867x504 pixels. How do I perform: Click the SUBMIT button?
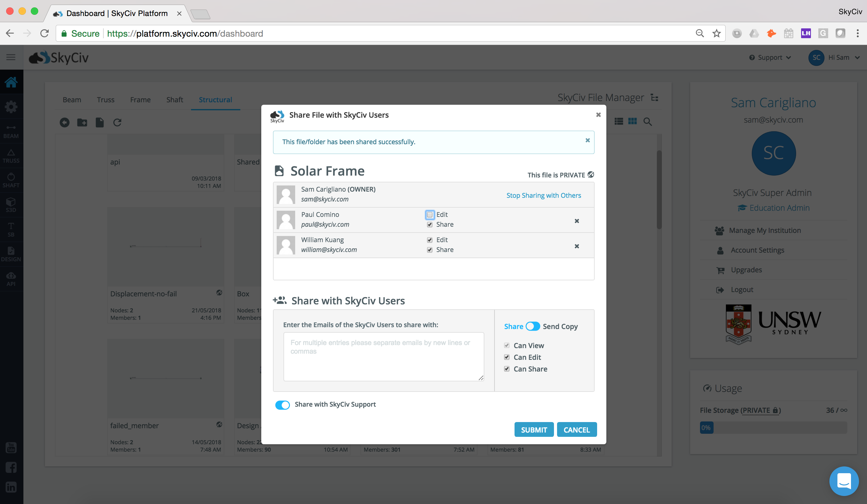(x=534, y=429)
